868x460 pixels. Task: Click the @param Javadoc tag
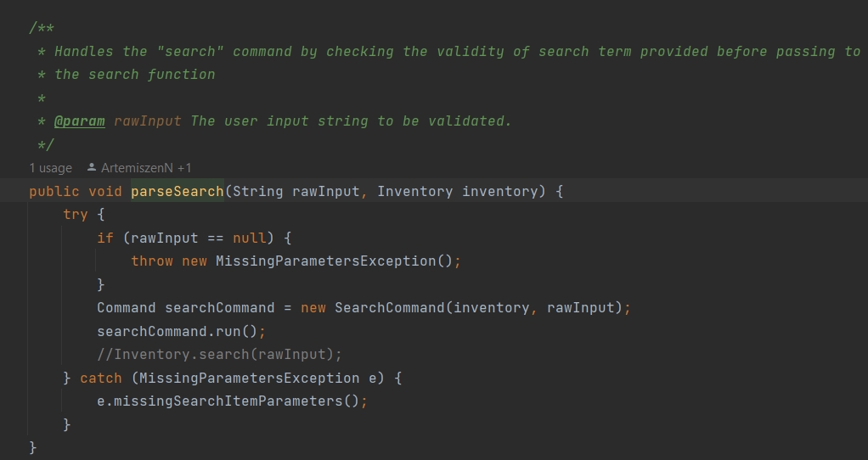[80, 121]
